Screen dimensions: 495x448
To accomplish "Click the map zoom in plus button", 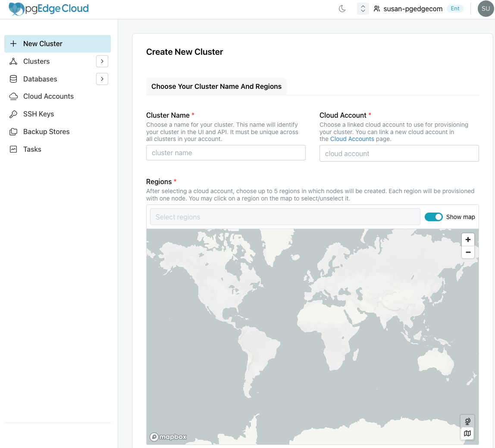I will [x=468, y=240].
